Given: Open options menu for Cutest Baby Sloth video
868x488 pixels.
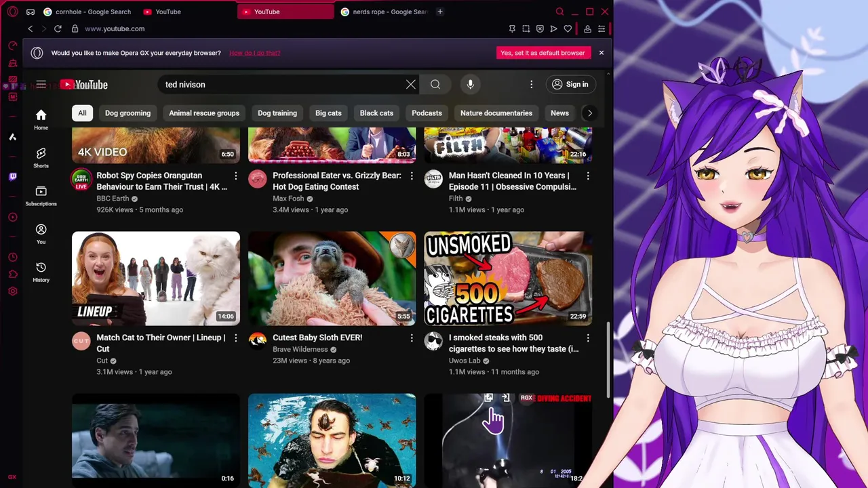Looking at the screenshot, I should click(412, 338).
